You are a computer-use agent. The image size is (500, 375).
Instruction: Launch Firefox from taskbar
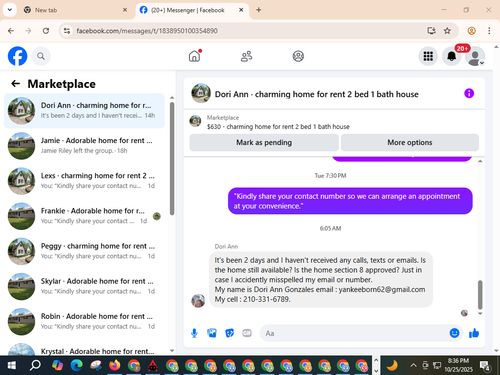pos(115,366)
